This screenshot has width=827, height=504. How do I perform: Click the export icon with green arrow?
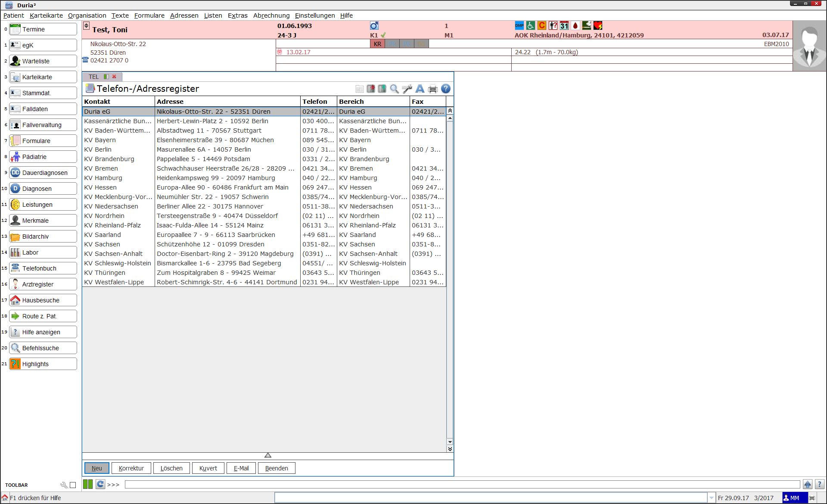[x=382, y=89]
